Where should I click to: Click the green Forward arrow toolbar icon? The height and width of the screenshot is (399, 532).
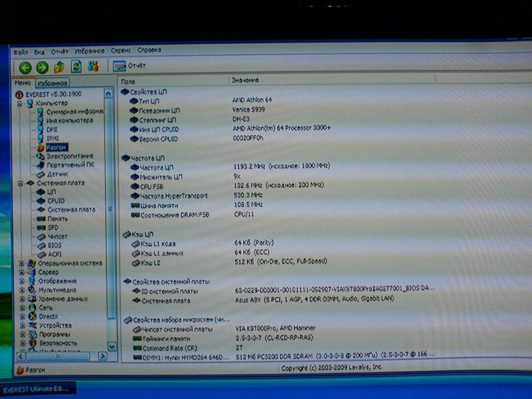click(43, 68)
